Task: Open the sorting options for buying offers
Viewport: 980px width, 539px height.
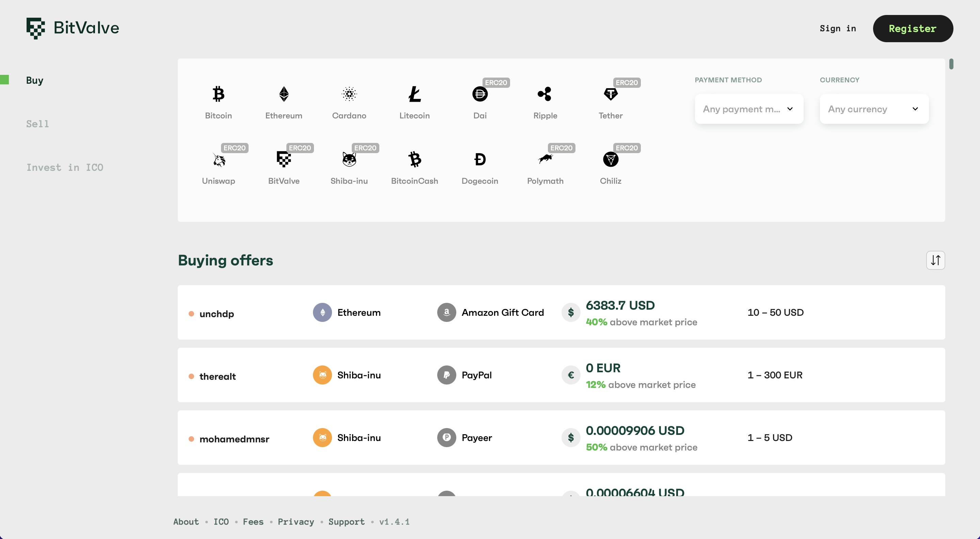Action: point(935,260)
